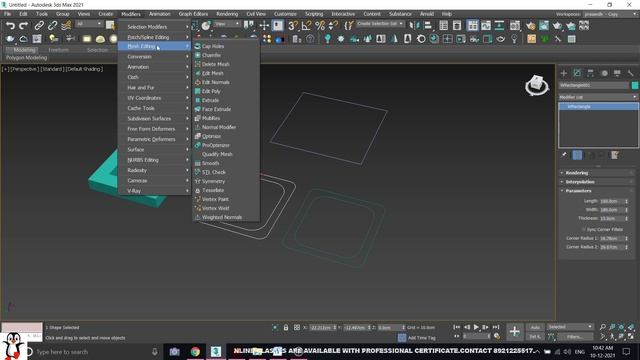The image size is (640, 360).
Task: Click the ViewCube in the viewport
Action: click(x=536, y=85)
